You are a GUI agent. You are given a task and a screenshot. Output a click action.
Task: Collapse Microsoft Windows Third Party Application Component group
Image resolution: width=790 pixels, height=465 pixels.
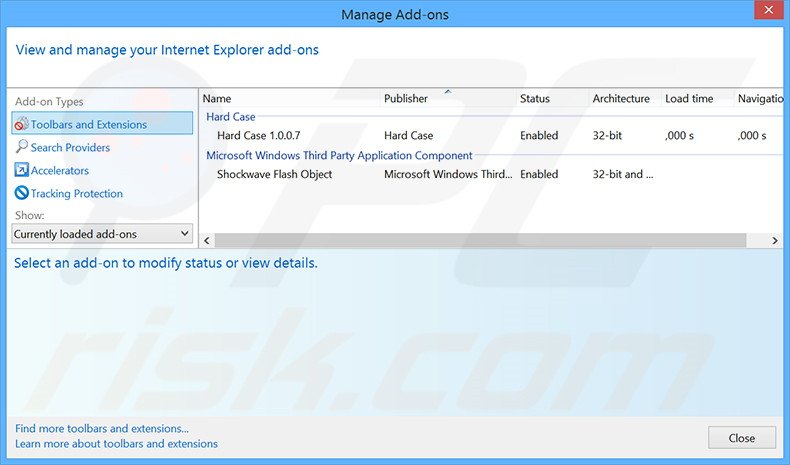pyautogui.click(x=339, y=156)
